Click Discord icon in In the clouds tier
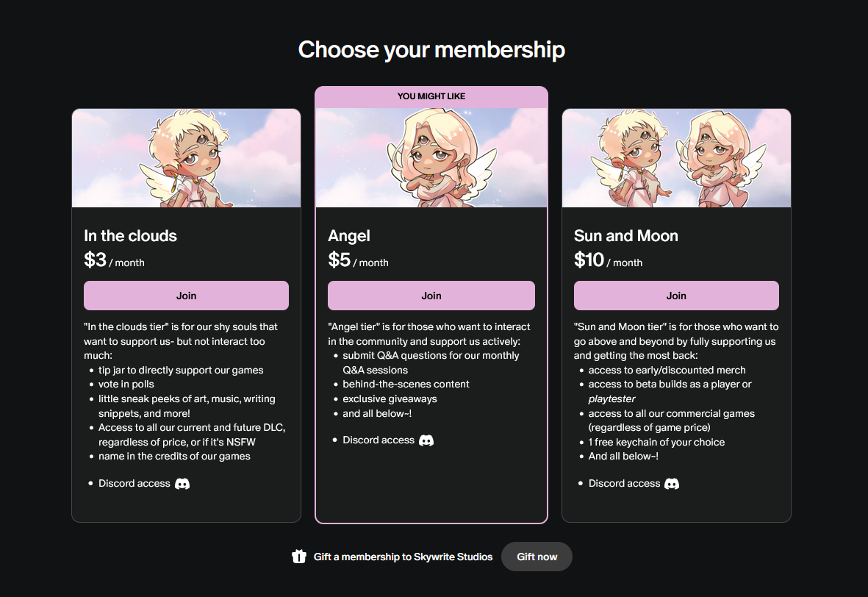This screenshot has height=597, width=868. point(182,484)
